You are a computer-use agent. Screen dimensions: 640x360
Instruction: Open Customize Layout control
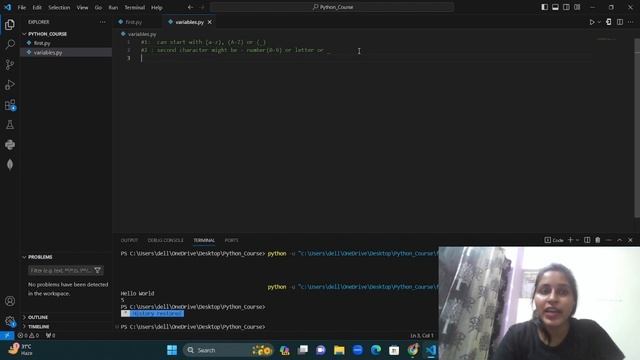(577, 7)
